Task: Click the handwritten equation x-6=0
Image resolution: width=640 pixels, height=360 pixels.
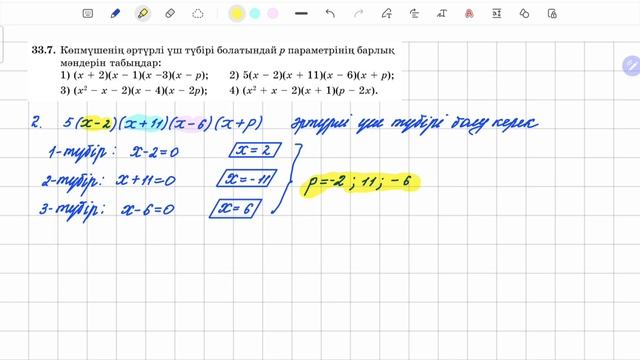Action: pyautogui.click(x=148, y=209)
